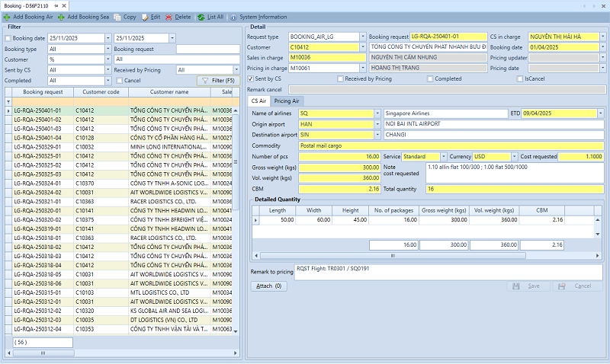Refresh with the List All icon
The width and height of the screenshot is (610, 364).
[x=201, y=16]
